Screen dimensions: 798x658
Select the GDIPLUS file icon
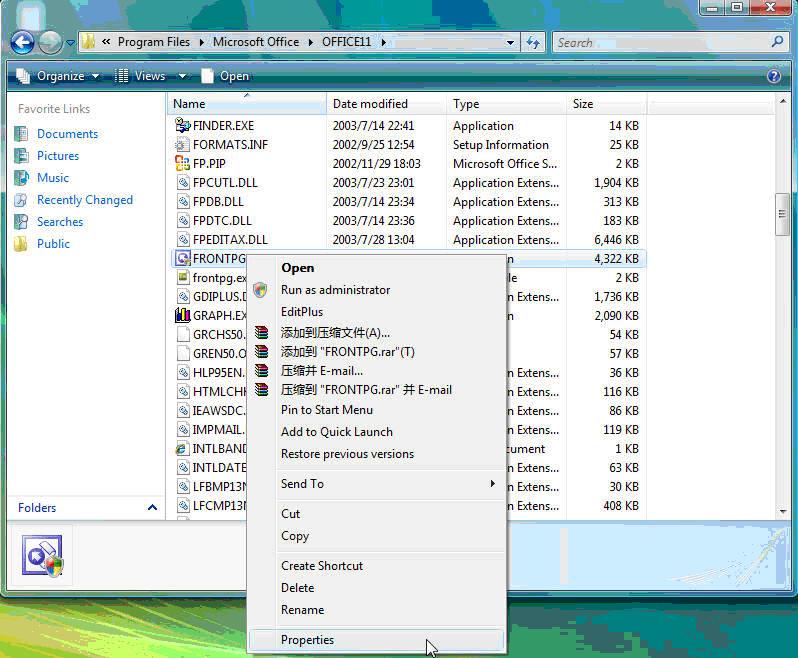coord(182,296)
